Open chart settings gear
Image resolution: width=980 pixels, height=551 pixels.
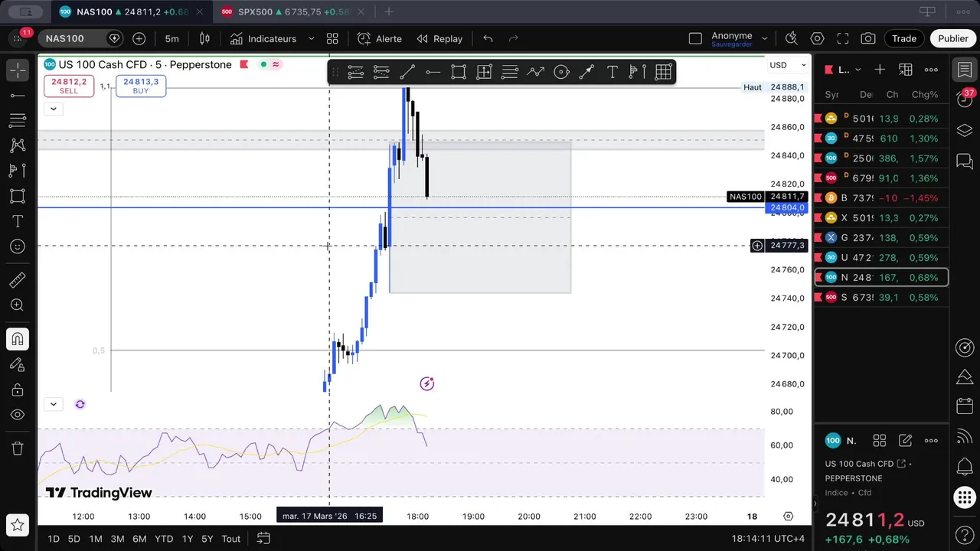(x=817, y=38)
